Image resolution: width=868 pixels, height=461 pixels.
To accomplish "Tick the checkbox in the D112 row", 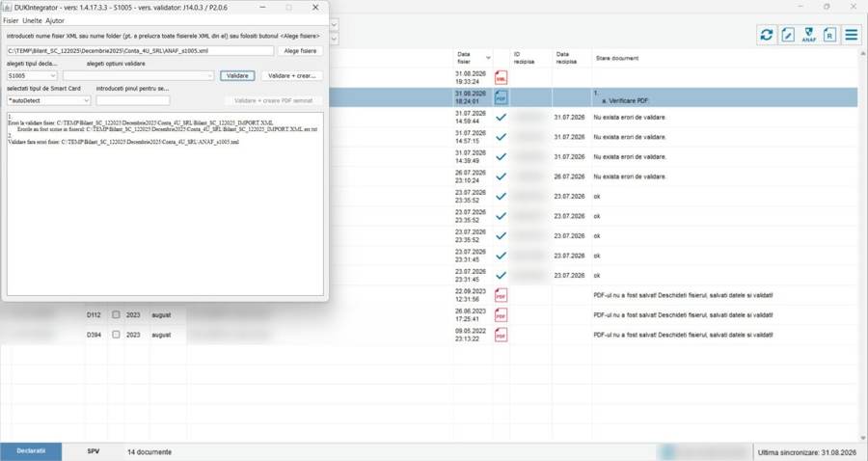I will pos(116,314).
